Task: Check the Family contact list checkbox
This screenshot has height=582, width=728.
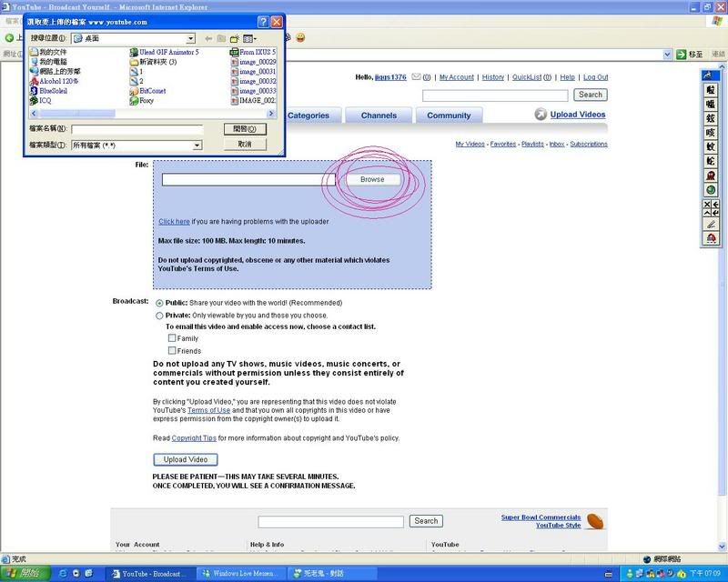Action: [172, 338]
